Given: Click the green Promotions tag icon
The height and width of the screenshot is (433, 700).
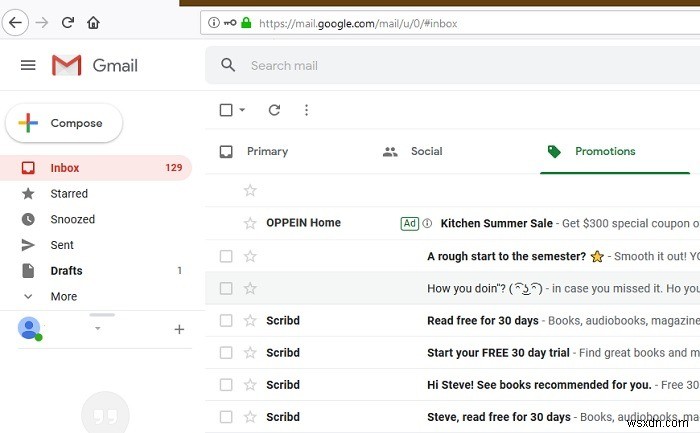Looking at the screenshot, I should [x=554, y=152].
